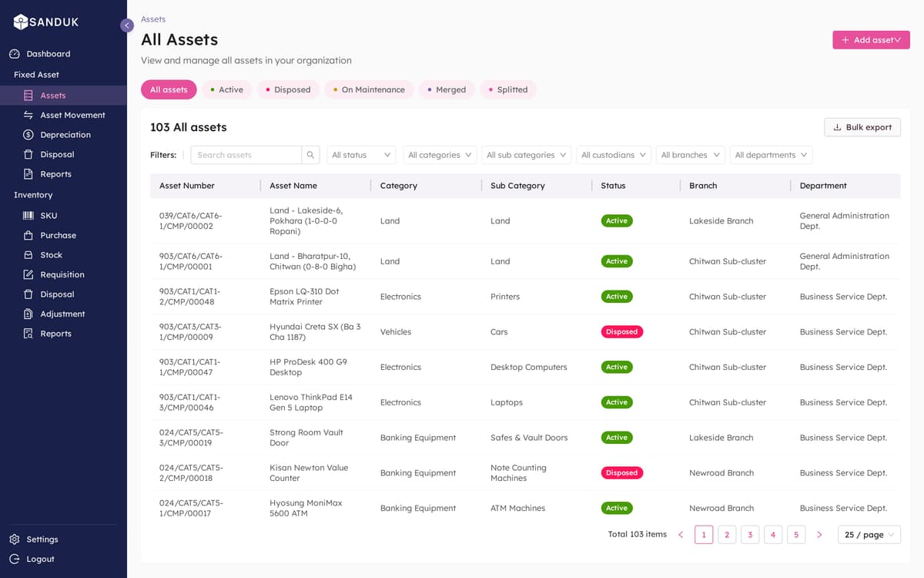924x578 pixels.
Task: Open the All status dropdown
Action: pos(361,155)
